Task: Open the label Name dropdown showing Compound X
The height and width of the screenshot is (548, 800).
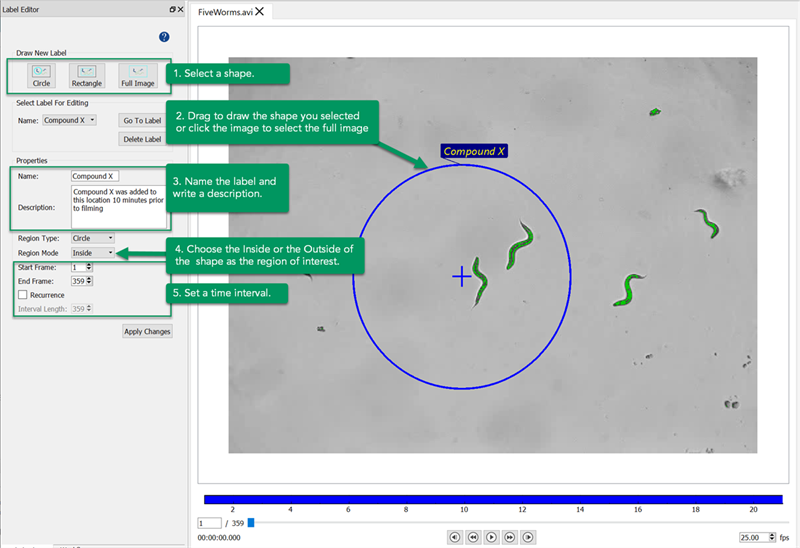Action: 69,120
